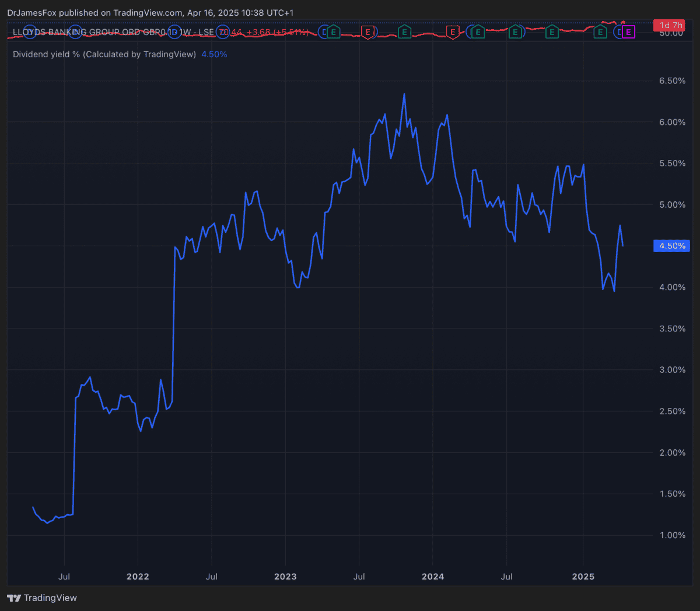This screenshot has height=611, width=700.
Task: Select the green E marker above Jul 2024
Action: 515,32
